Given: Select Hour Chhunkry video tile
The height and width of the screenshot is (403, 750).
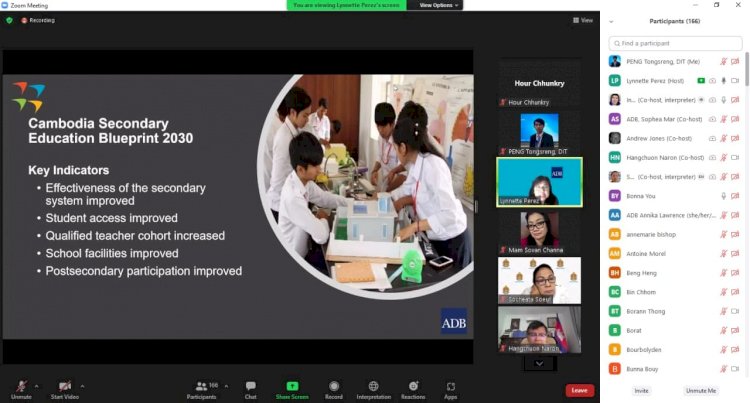Looking at the screenshot, I should (539, 83).
